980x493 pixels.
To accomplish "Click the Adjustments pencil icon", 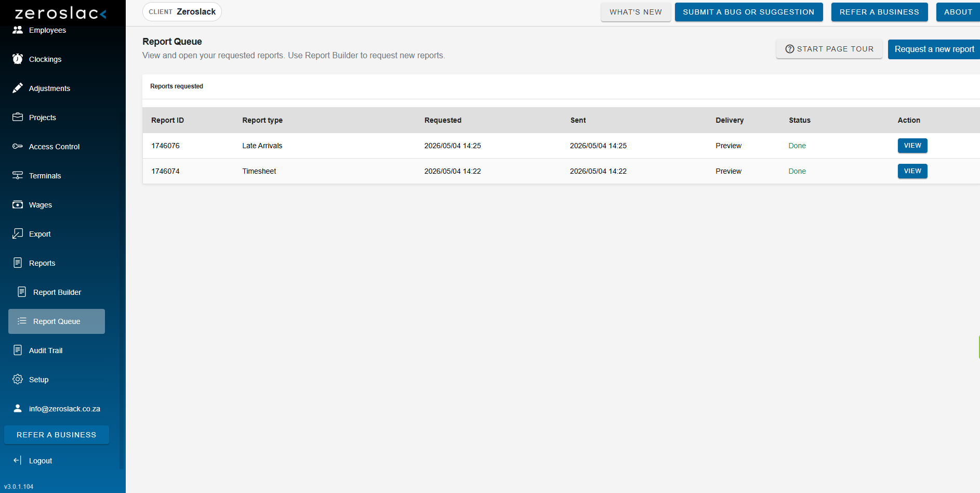I will click(18, 88).
